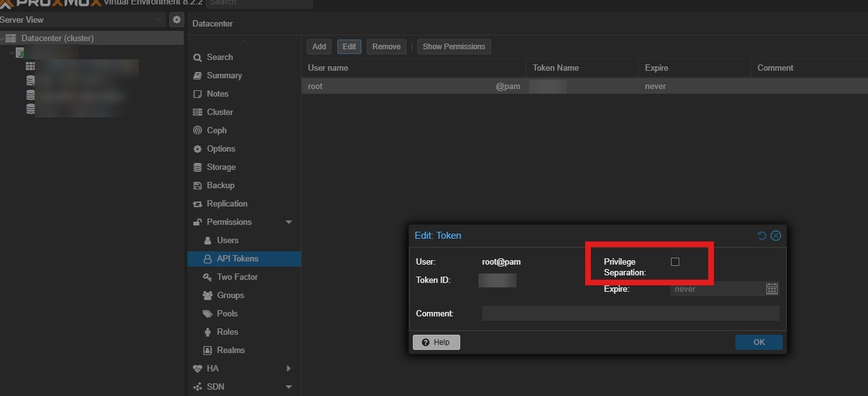Image resolution: width=868 pixels, height=396 pixels.
Task: Close the Edit: Token dialog
Action: (x=776, y=236)
